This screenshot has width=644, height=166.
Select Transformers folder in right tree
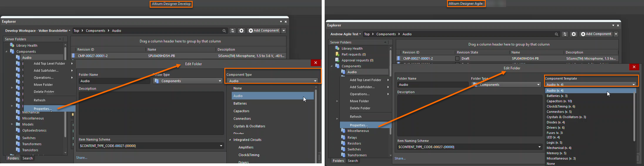click(x=357, y=155)
